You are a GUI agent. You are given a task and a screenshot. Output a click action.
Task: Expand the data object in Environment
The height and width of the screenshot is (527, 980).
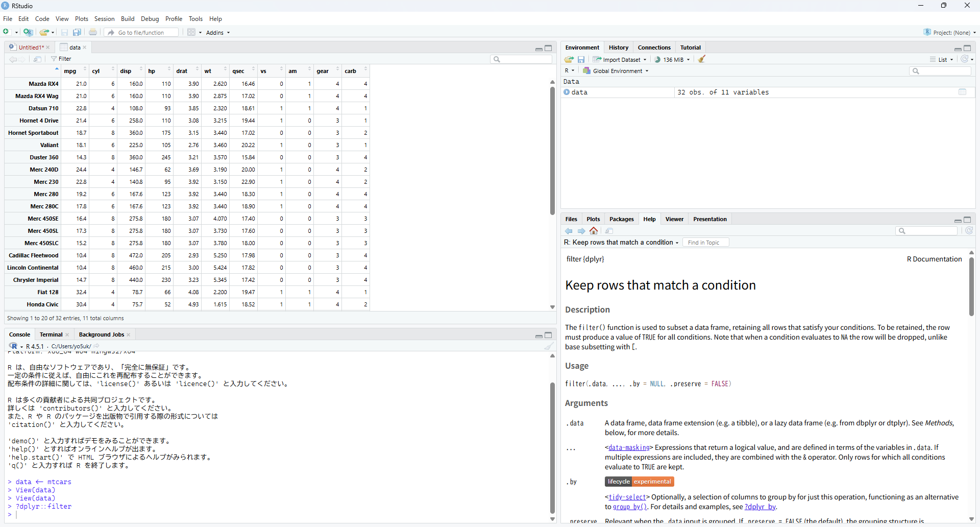[x=567, y=92]
